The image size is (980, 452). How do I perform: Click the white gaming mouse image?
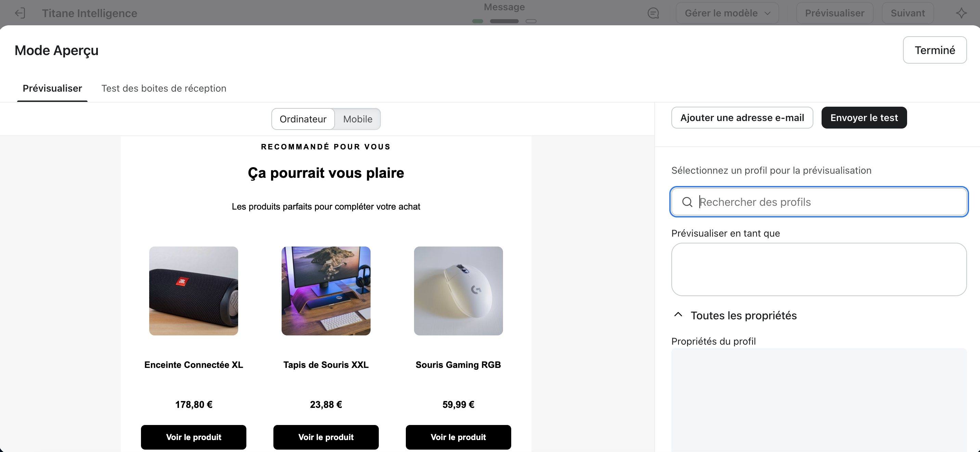point(459,291)
